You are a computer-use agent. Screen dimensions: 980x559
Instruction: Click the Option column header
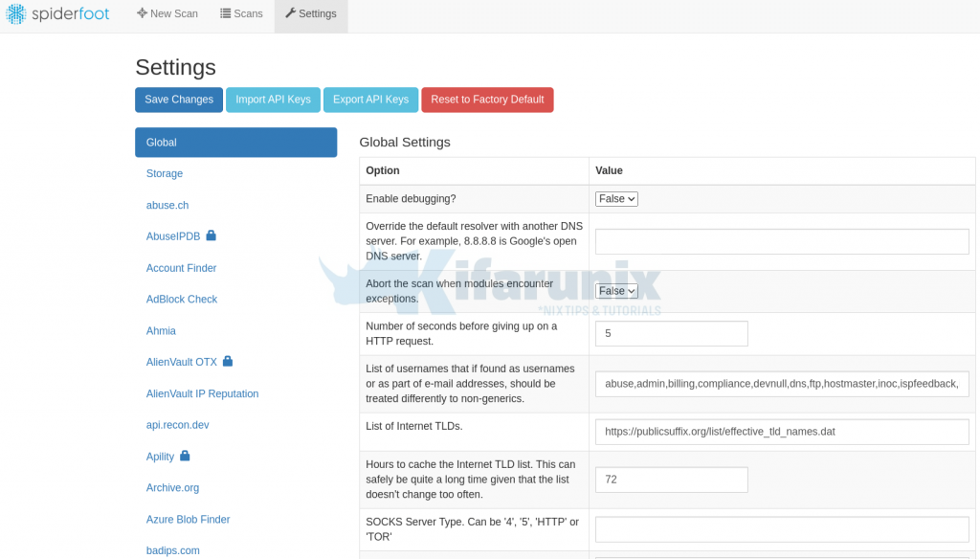coord(383,170)
